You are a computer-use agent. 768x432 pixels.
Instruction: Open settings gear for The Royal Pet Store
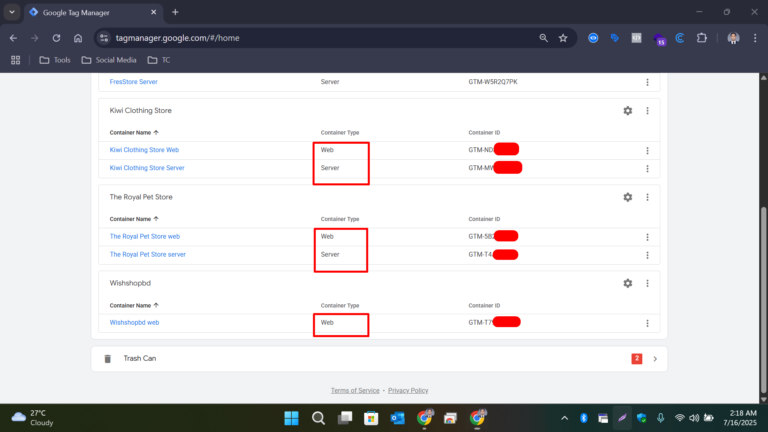pos(627,197)
